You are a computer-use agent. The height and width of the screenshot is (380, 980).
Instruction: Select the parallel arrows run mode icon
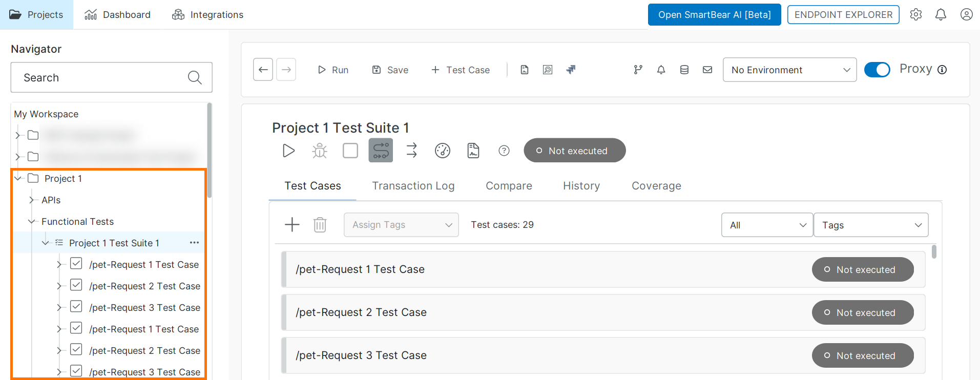pos(412,151)
